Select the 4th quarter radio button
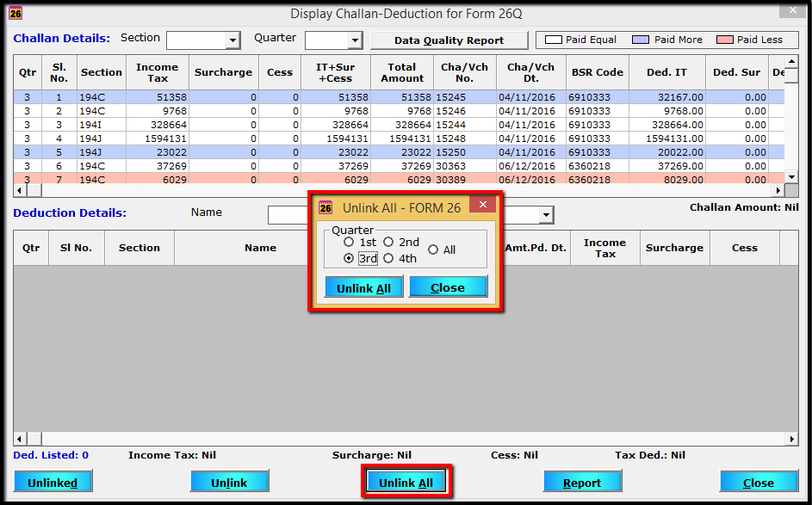 (388, 258)
